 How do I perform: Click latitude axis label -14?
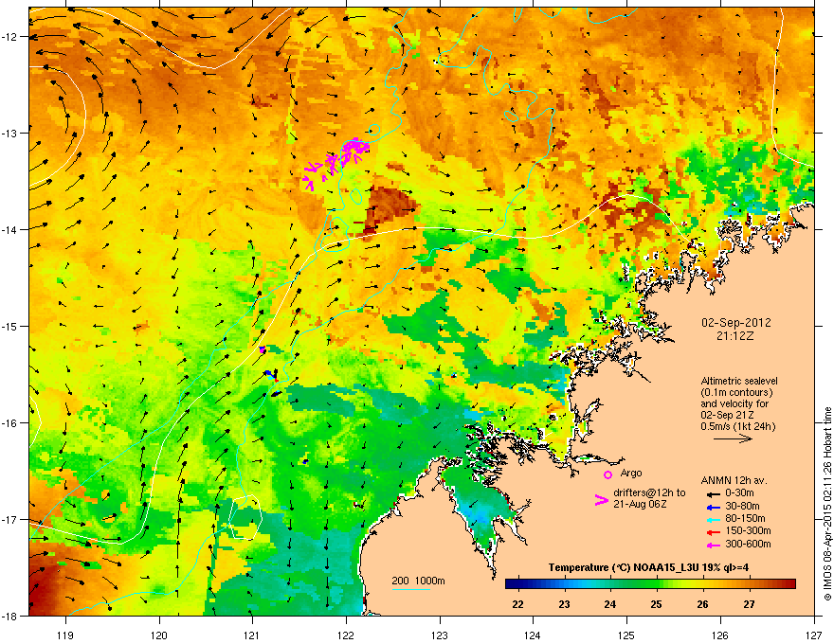pos(10,230)
